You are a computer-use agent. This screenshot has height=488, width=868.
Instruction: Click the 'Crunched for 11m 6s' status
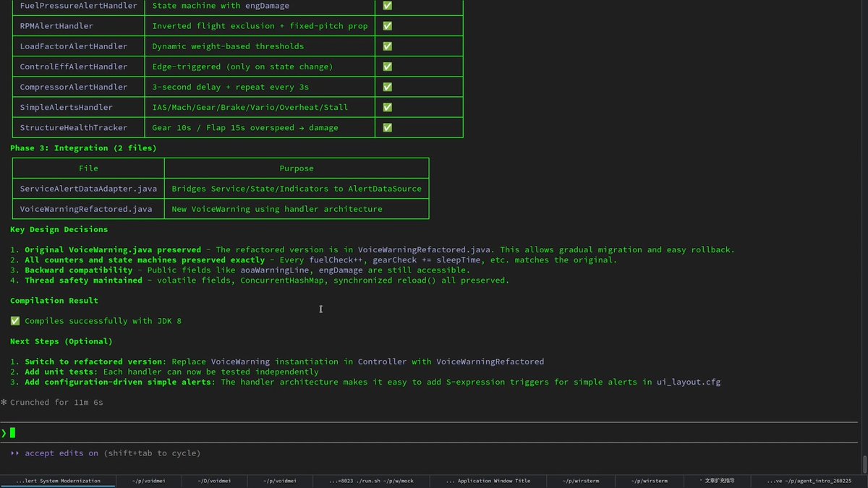click(x=56, y=402)
